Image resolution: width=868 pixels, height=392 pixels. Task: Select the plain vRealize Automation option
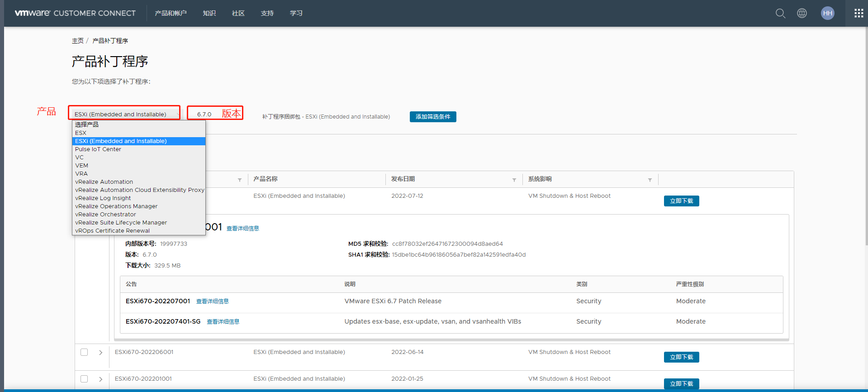(x=139, y=182)
